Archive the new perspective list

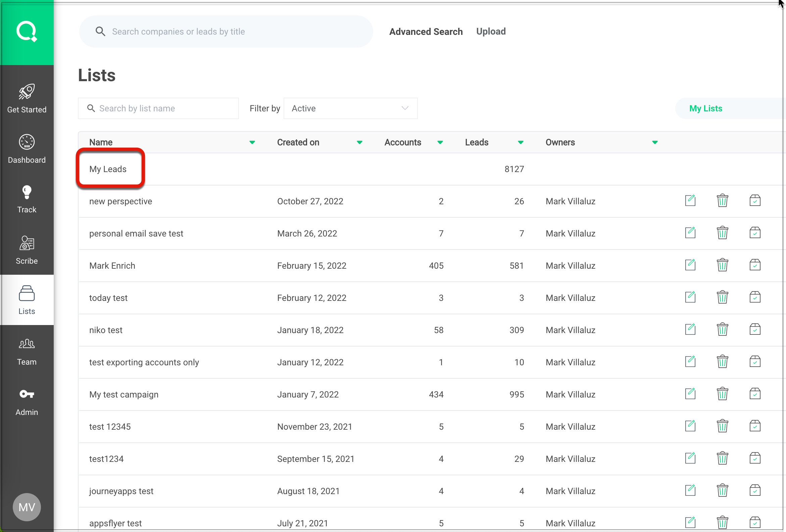pyautogui.click(x=754, y=201)
